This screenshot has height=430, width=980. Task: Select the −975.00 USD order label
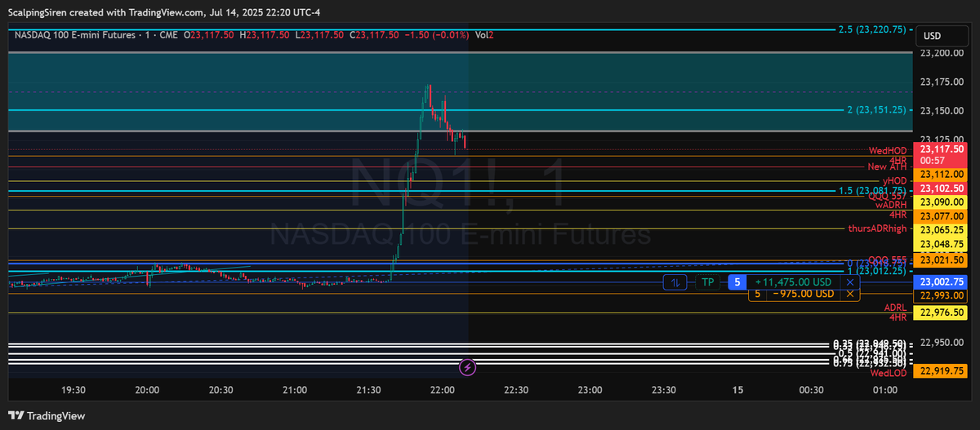804,294
